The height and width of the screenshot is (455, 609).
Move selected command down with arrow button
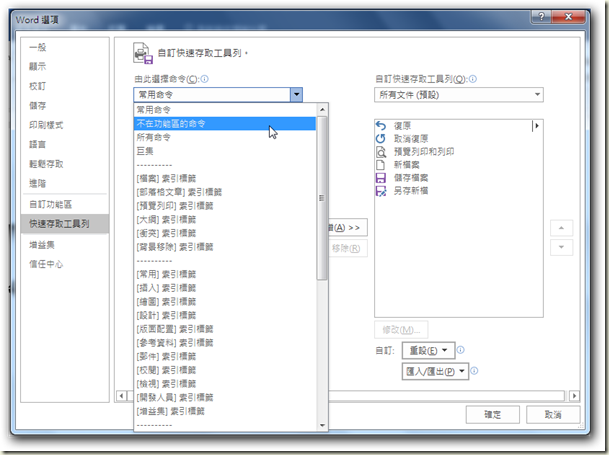pos(561,247)
